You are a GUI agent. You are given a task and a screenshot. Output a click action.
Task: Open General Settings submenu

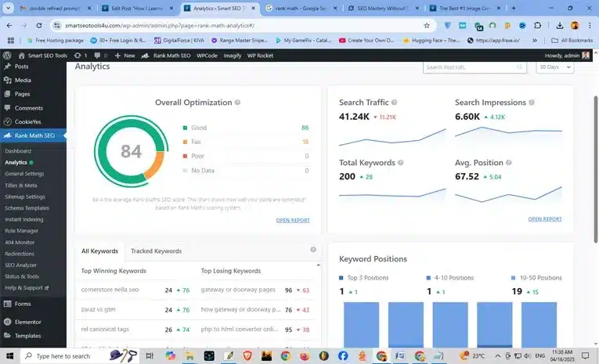24,174
